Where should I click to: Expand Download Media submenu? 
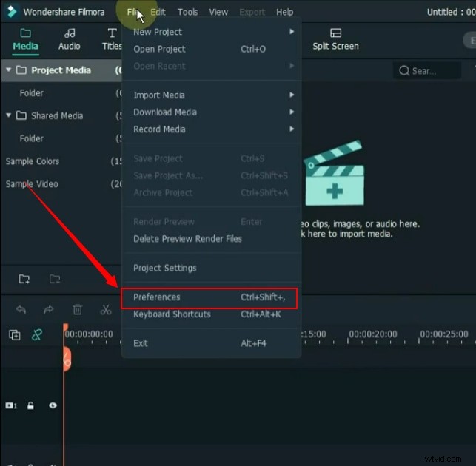(x=211, y=112)
